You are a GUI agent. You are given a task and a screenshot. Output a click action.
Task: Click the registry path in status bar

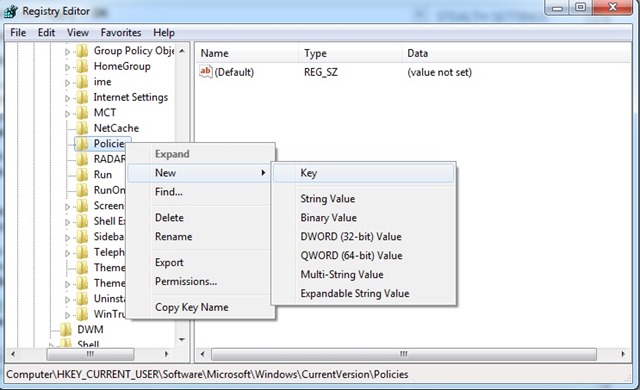[x=207, y=374]
